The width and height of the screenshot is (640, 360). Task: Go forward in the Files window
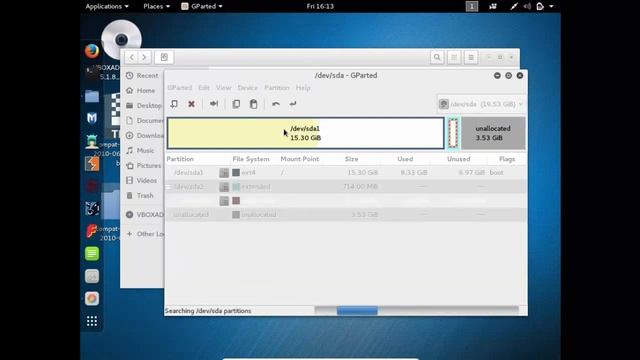(144, 57)
